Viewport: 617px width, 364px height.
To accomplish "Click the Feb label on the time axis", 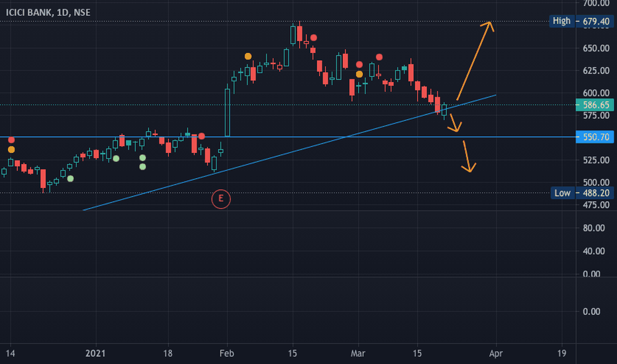I will [x=226, y=353].
